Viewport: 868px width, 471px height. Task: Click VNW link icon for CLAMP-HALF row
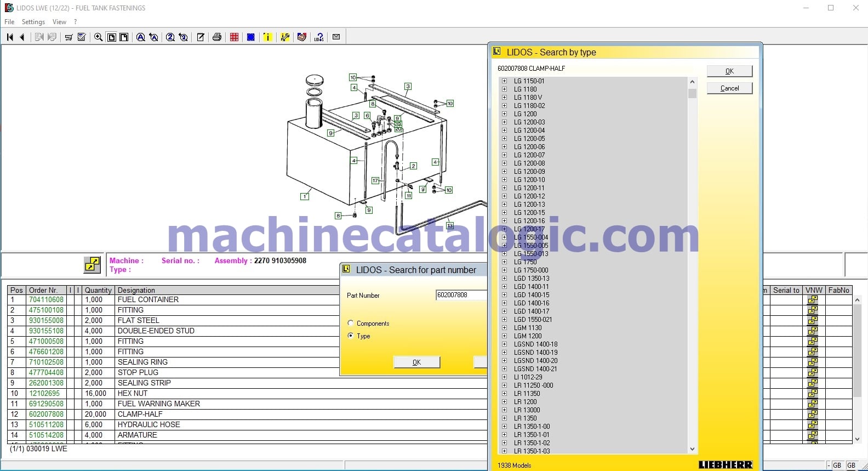pos(813,415)
